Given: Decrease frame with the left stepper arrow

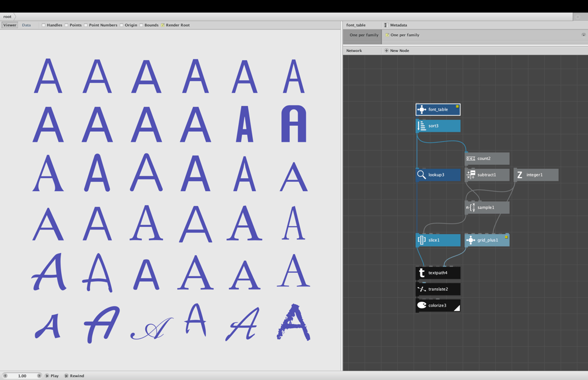Looking at the screenshot, I should (5, 375).
